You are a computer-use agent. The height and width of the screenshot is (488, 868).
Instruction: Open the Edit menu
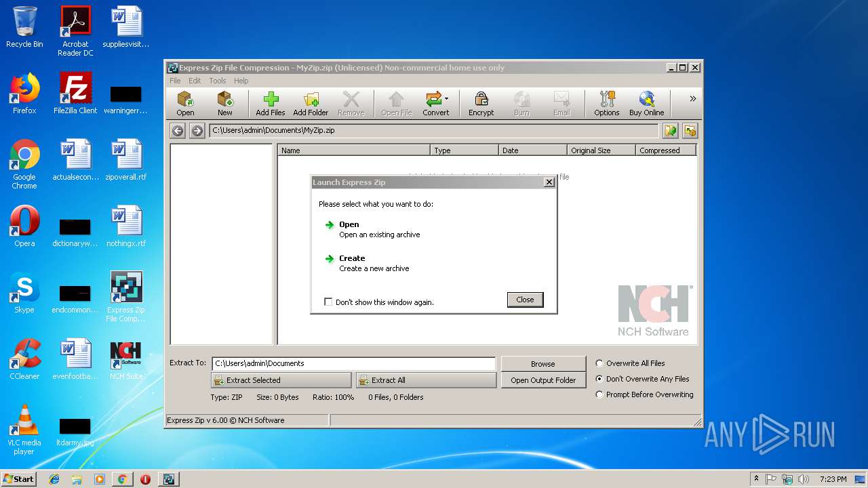195,81
